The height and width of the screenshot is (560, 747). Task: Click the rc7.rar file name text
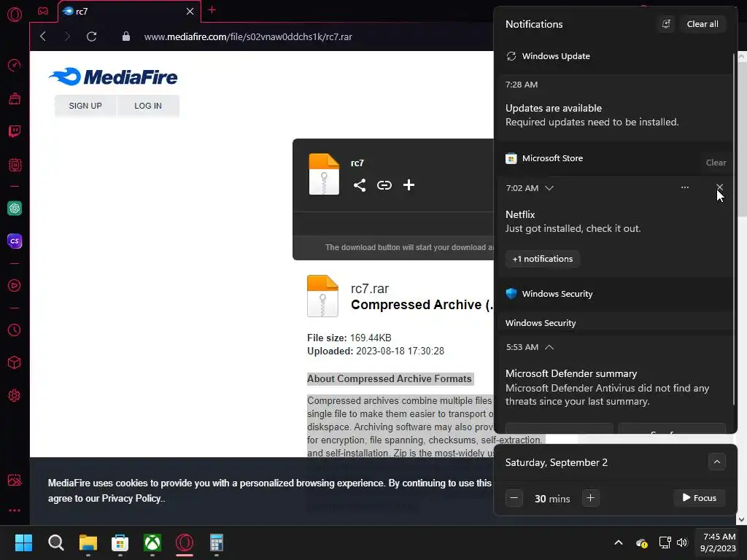coord(370,289)
